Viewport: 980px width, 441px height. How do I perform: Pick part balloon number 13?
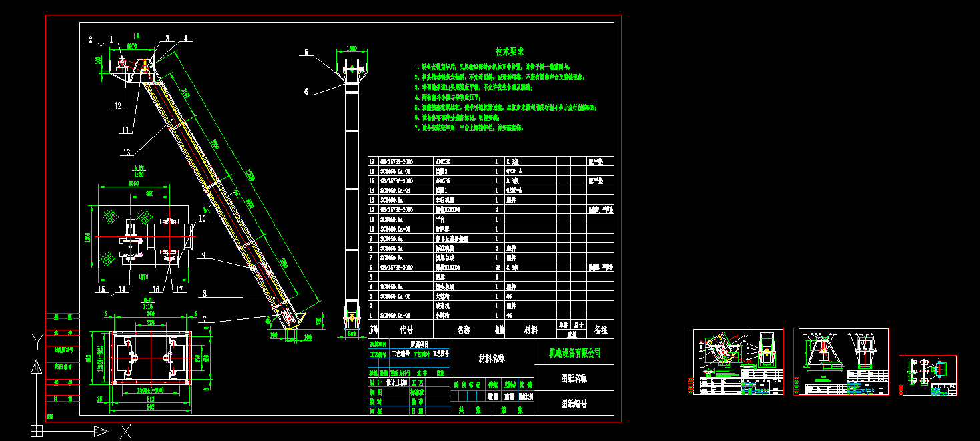(128, 153)
